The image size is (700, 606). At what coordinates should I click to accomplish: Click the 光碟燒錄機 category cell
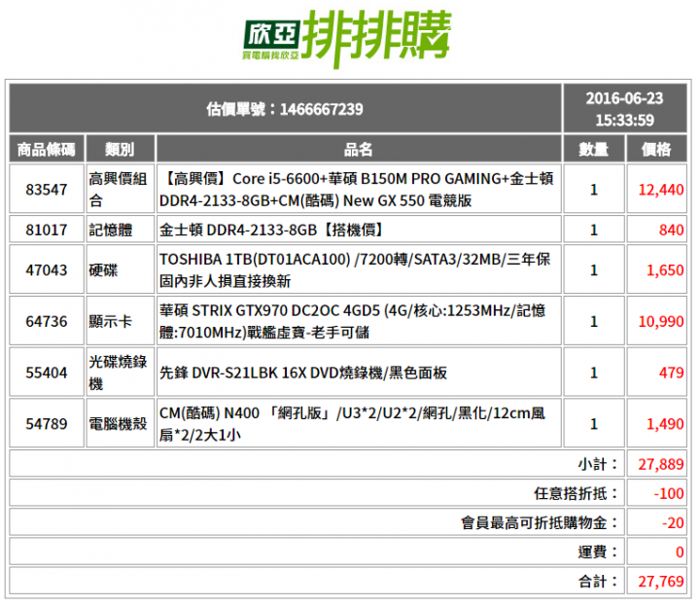(x=119, y=373)
